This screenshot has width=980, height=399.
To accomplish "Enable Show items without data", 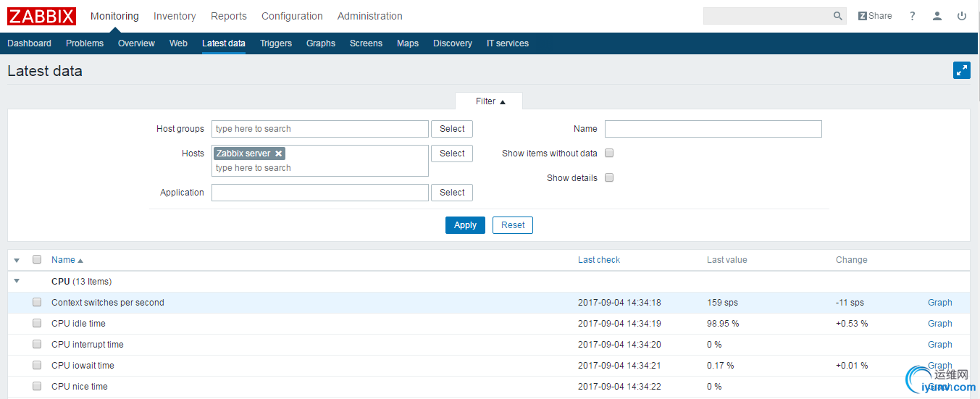I will [x=609, y=153].
